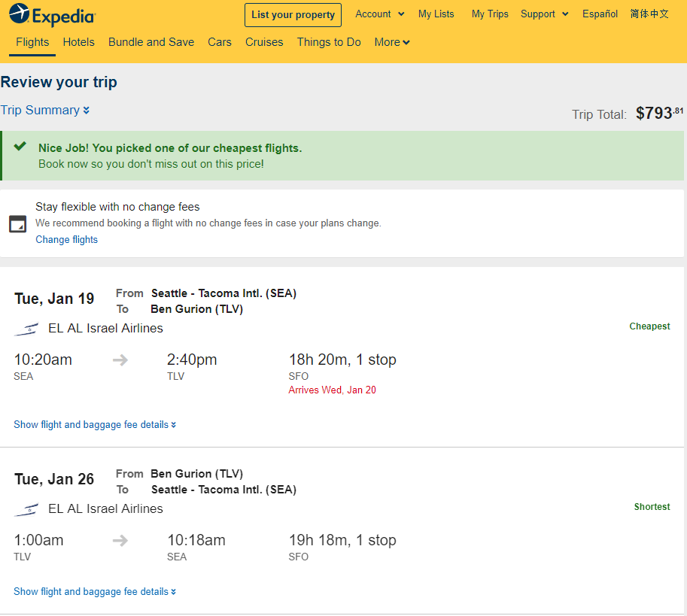
Task: Open the Account dropdown menu
Action: click(380, 14)
